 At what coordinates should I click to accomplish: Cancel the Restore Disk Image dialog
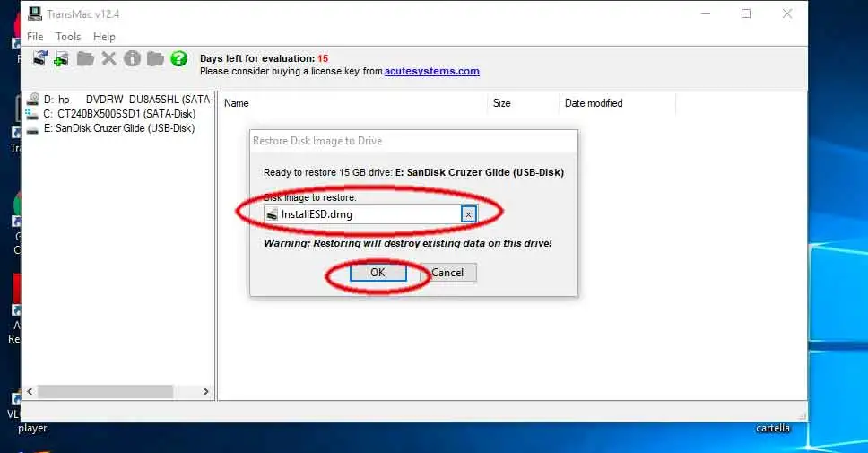point(447,273)
